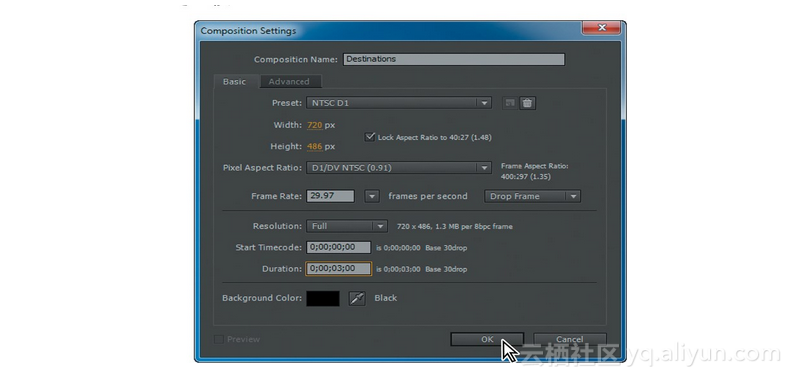Click '720 x 486, 1.3 MB per 8bpc frame'

coord(455,226)
